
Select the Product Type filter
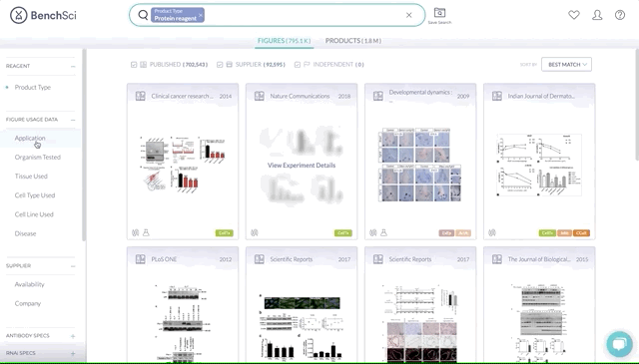33,87
